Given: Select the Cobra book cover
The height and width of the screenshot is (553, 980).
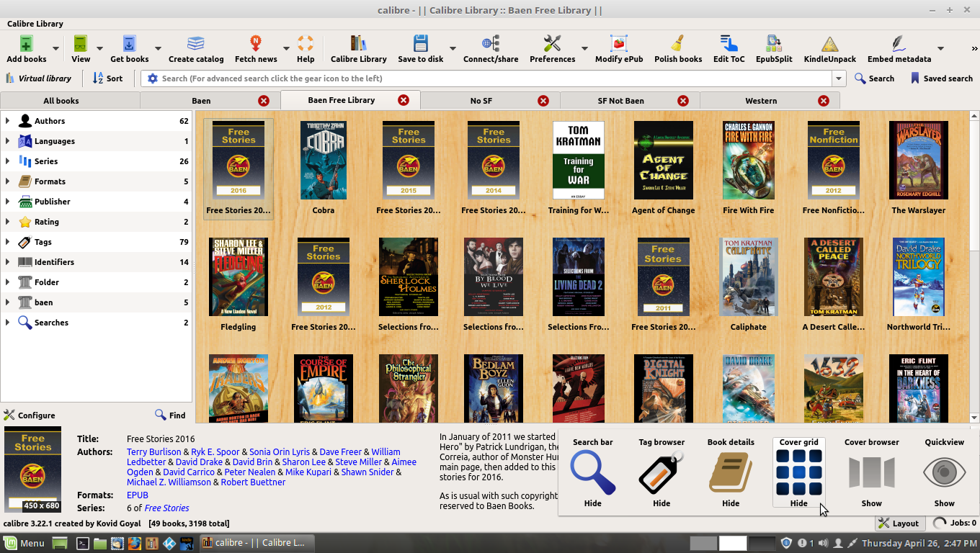Looking at the screenshot, I should [x=324, y=161].
